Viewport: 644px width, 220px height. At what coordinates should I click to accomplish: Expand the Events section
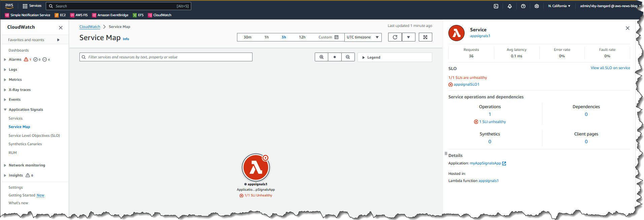[5, 100]
